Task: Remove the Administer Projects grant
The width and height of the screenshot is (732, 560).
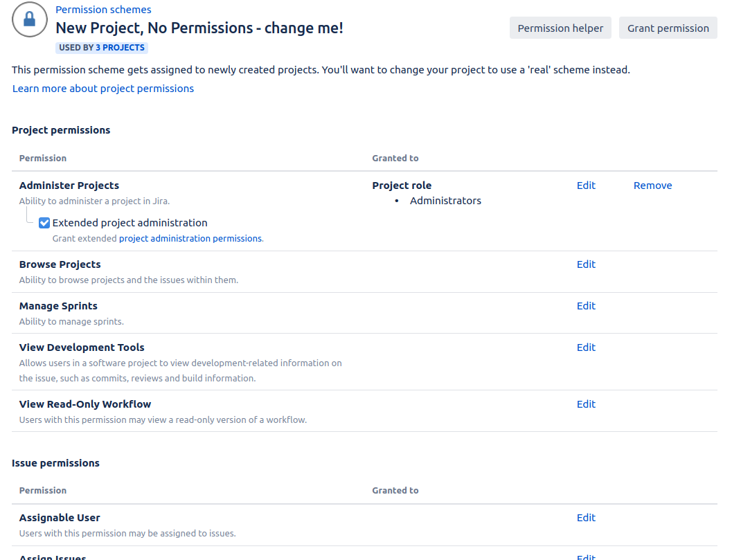Action: click(x=652, y=186)
